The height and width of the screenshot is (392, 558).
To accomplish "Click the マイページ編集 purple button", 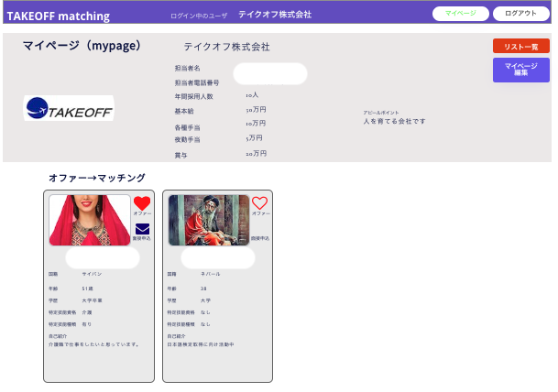I will click(x=520, y=70).
